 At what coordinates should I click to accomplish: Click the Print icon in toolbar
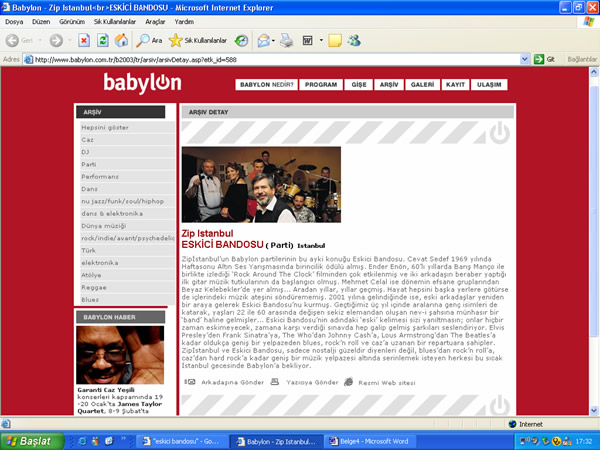point(286,40)
